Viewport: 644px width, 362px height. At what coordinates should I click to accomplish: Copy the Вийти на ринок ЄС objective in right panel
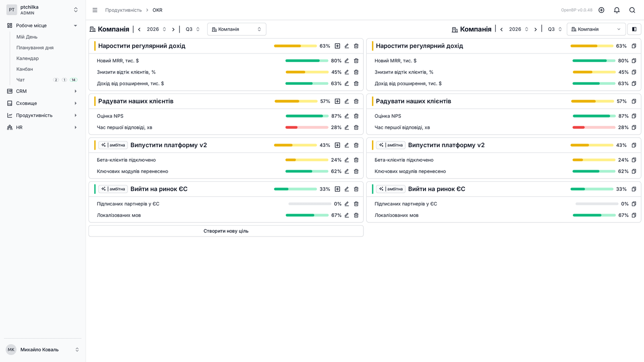click(634, 189)
